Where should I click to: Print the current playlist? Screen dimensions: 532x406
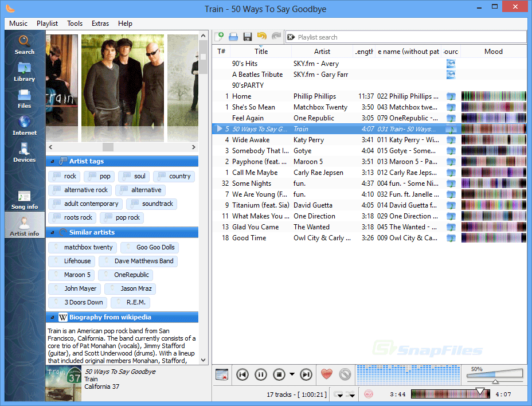pos(233,36)
